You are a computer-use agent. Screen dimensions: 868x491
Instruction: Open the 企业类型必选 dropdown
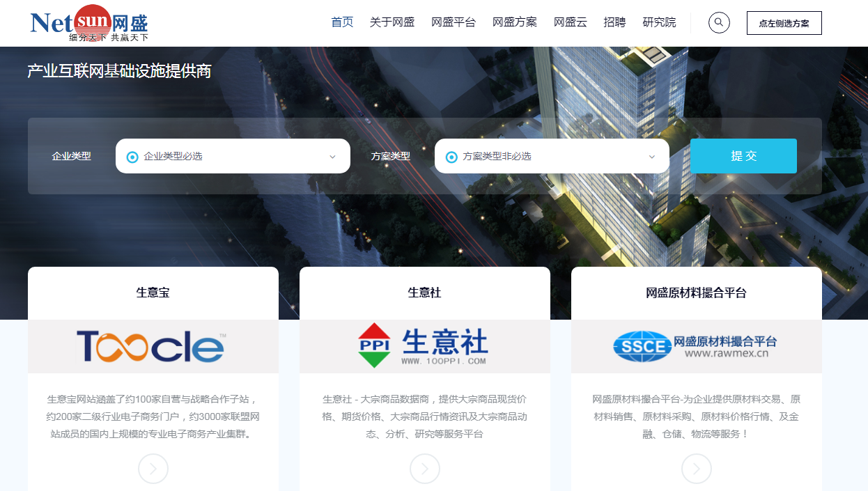(x=232, y=156)
